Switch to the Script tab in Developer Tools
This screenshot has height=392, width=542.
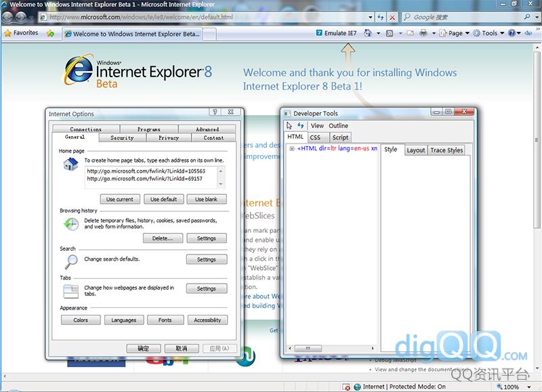341,137
